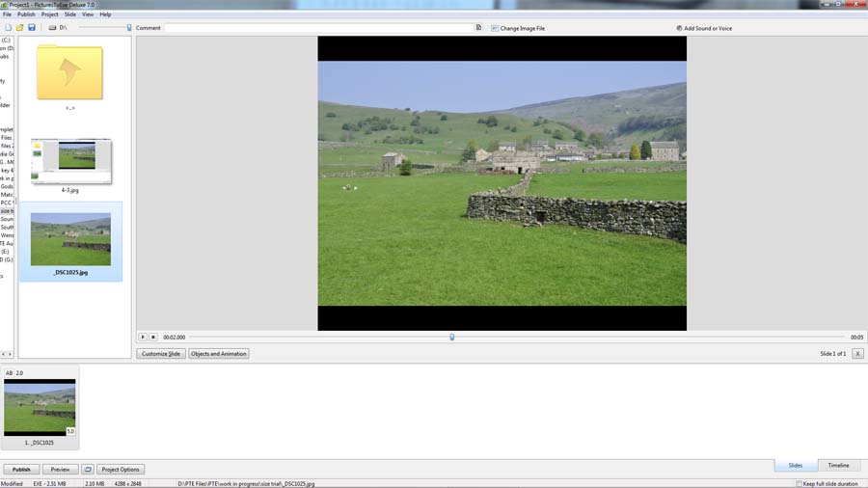
Task: Click the file path in status bar
Action: coord(246,483)
